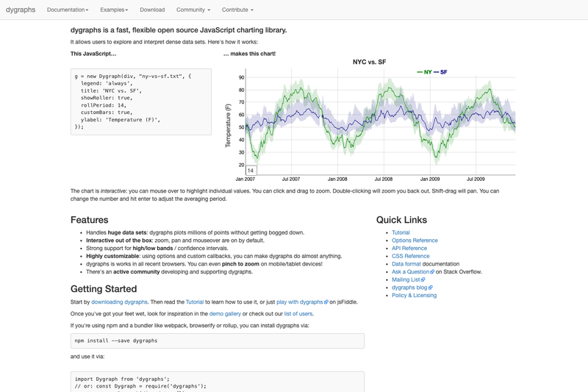Screen dimensions: 588x392
Task: Click the Jul 2009 x-axis label
Action: click(476, 179)
